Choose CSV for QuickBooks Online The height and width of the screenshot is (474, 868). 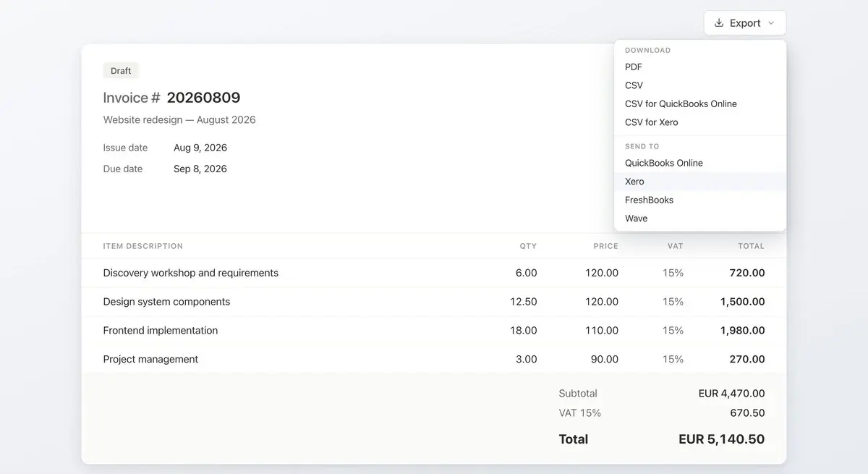click(700, 103)
